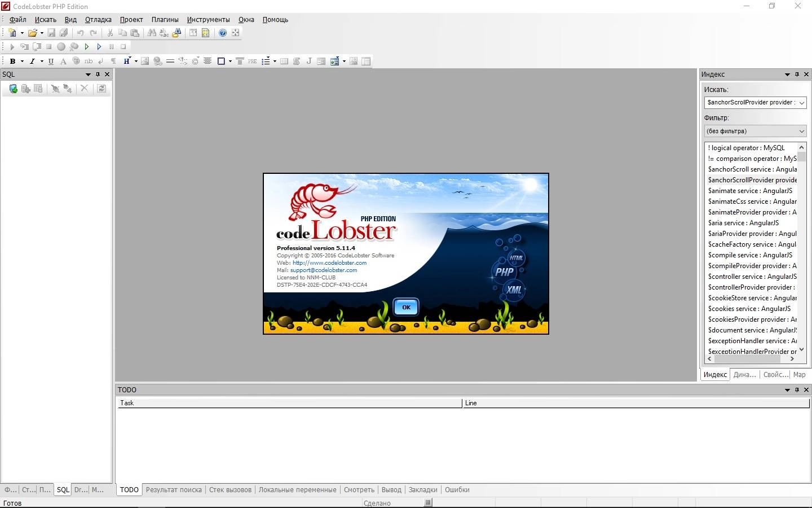This screenshot has width=812, height=508.
Task: Select '$cookies service : AngularJS' index entry
Action: 752,309
